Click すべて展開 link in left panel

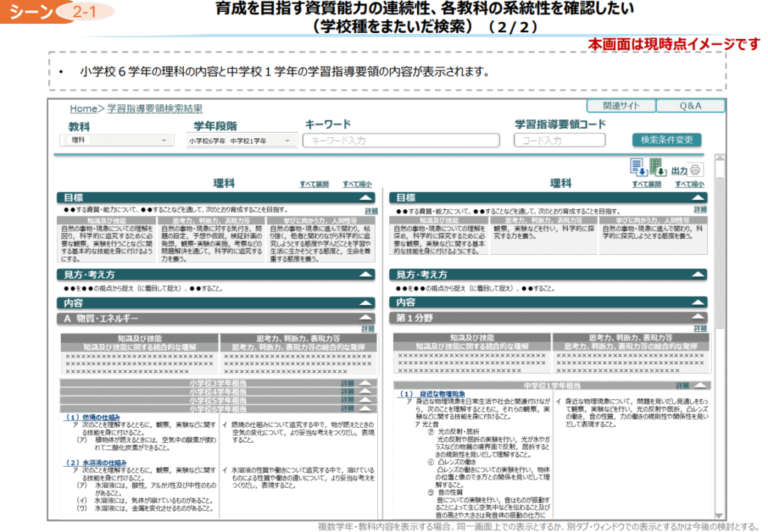[313, 184]
